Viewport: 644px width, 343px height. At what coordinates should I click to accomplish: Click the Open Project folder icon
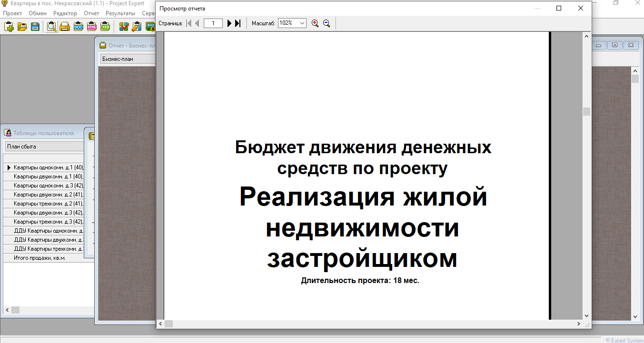(22, 27)
